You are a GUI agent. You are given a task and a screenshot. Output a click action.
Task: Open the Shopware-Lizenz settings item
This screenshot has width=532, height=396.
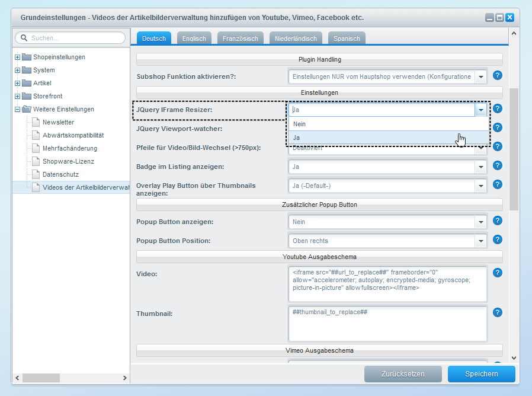[x=68, y=161]
